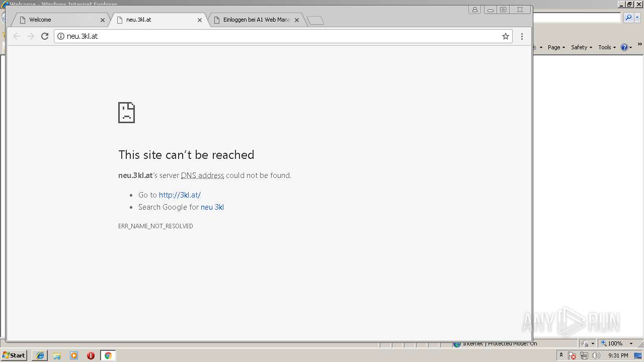The width and height of the screenshot is (644, 362).
Task: Click the DNS address underlined term
Action: pos(202,175)
